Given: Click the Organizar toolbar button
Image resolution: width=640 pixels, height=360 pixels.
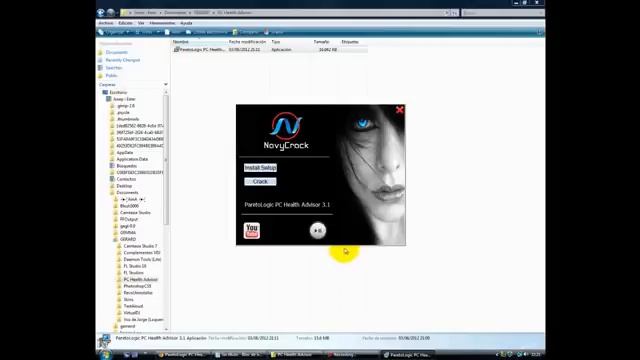Looking at the screenshot, I should tap(114, 32).
